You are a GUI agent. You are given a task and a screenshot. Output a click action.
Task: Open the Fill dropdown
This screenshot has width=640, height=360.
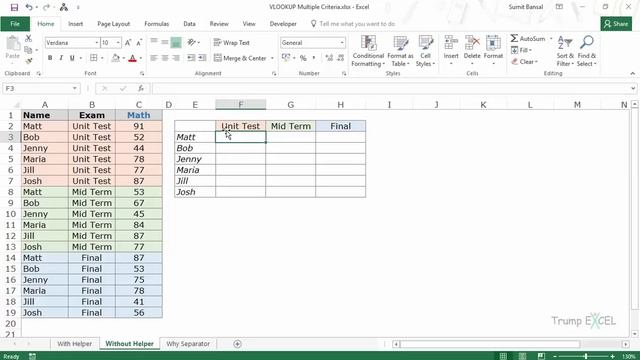521,50
